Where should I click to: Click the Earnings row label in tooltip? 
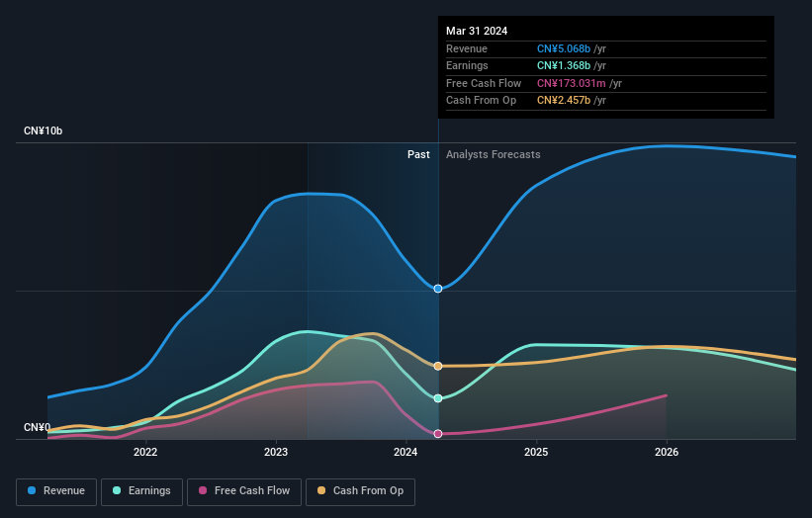pos(467,65)
